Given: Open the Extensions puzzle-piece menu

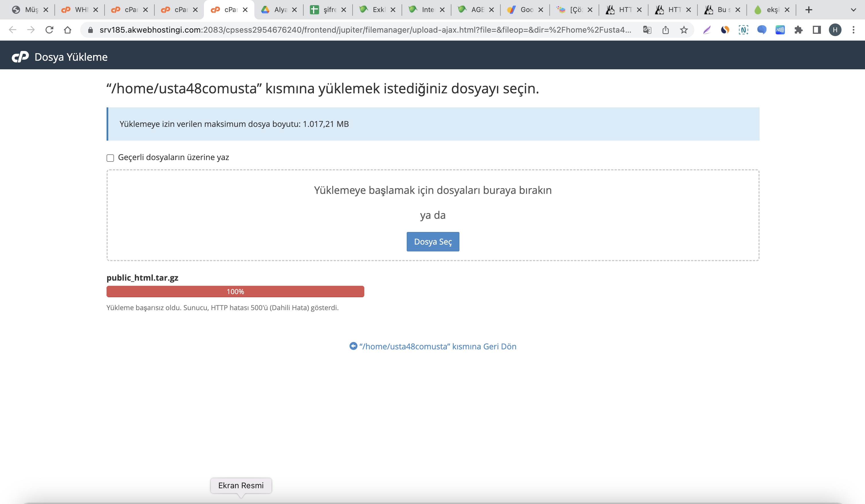Looking at the screenshot, I should (799, 30).
